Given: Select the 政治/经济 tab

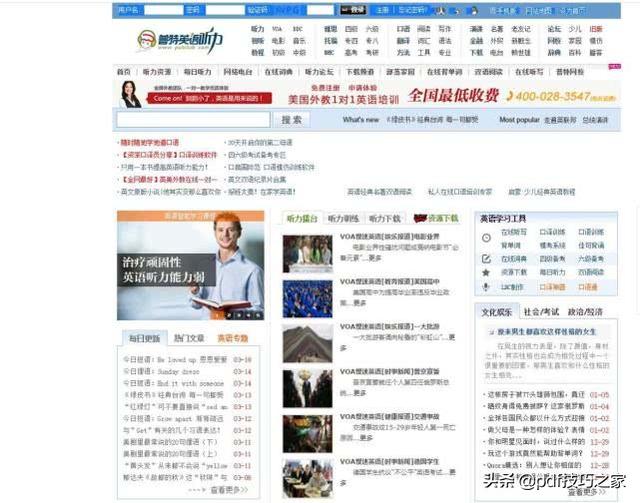Looking at the screenshot, I should tap(585, 312).
